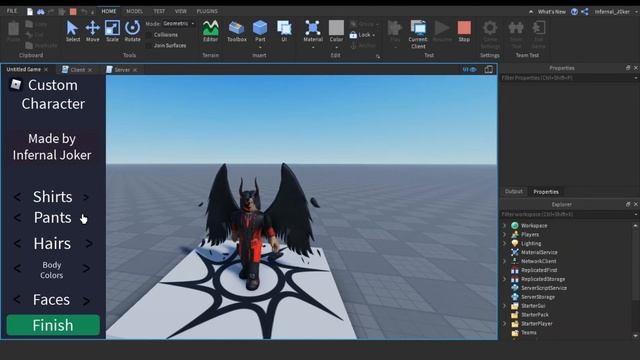Click next arrow beside Hairs
640x360 pixels.
pos(89,244)
